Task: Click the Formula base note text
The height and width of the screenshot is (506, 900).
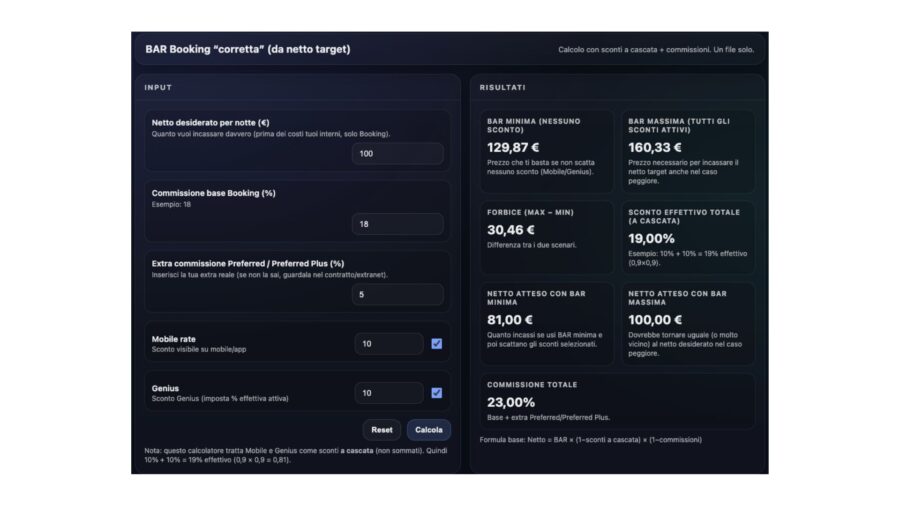Action: pyautogui.click(x=590, y=439)
